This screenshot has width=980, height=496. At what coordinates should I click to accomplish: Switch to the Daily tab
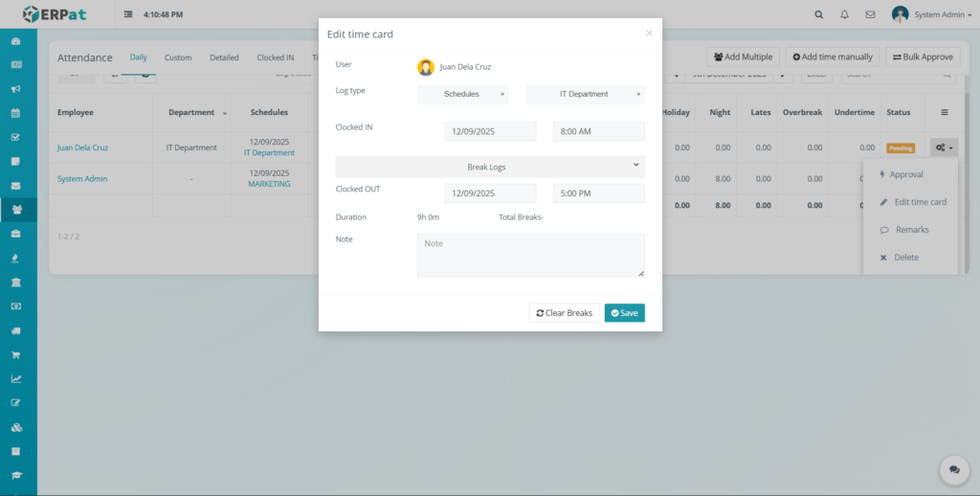pos(138,56)
